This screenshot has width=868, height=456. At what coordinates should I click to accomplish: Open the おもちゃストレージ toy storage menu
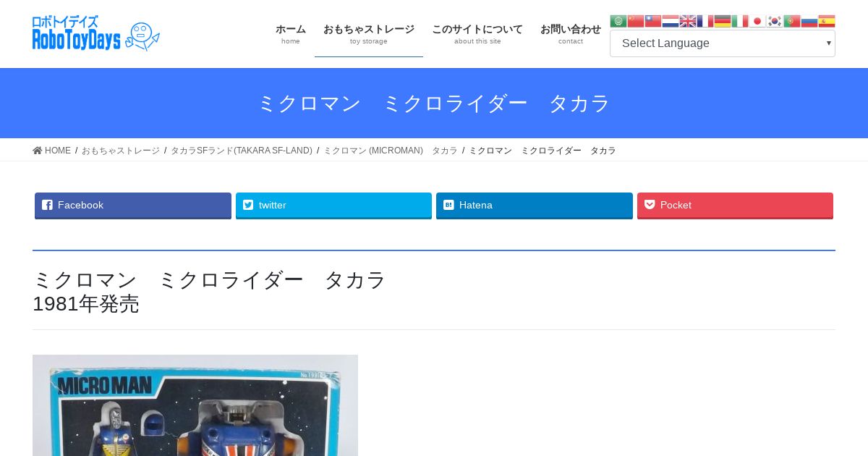(369, 34)
